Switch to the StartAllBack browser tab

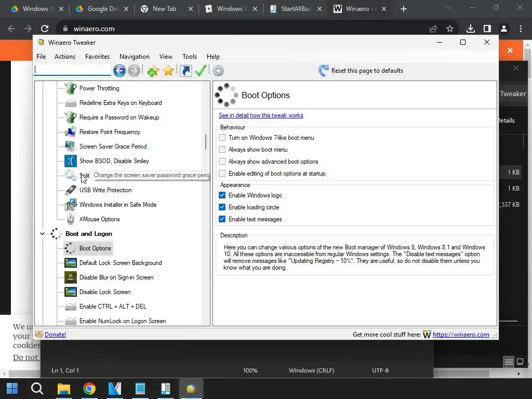click(296, 9)
